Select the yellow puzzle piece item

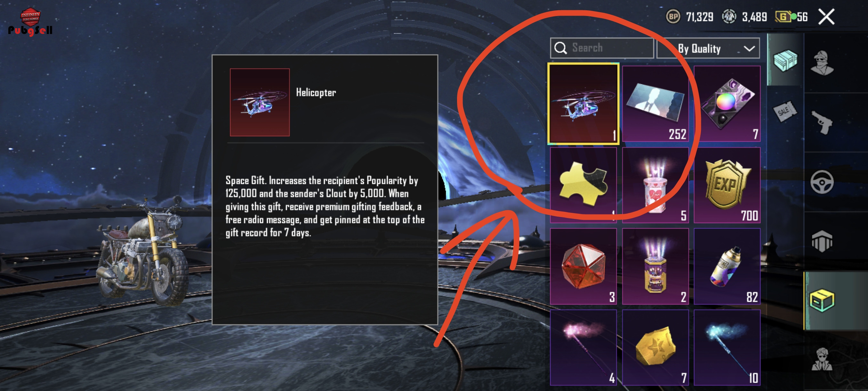[x=583, y=185]
